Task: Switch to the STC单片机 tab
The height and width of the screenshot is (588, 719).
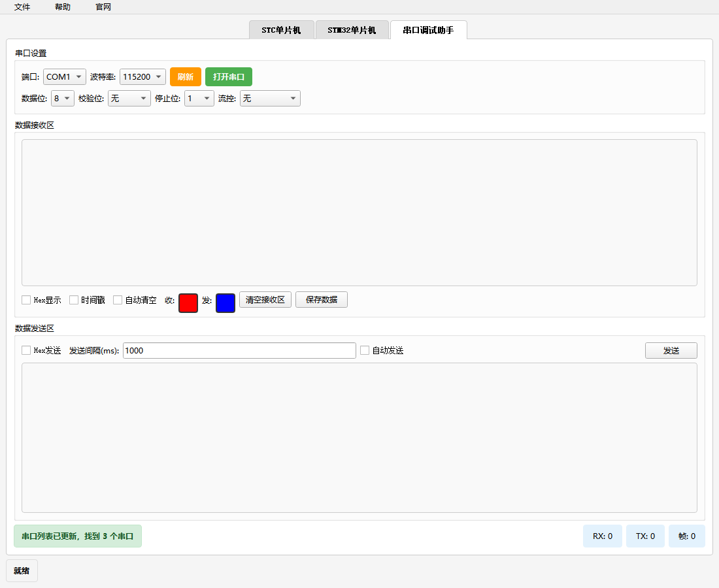Action: (281, 30)
